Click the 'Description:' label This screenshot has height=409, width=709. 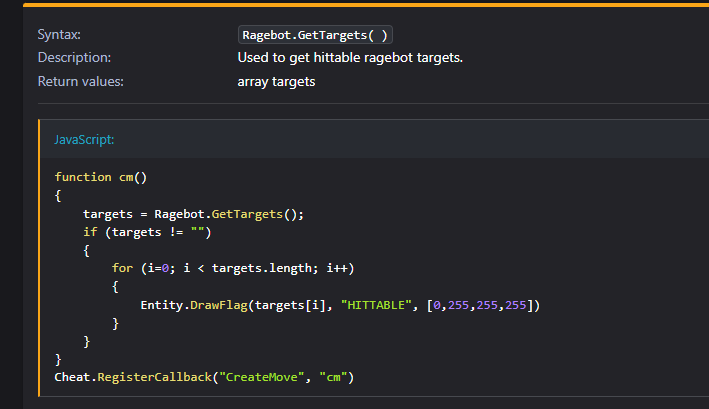[74, 58]
